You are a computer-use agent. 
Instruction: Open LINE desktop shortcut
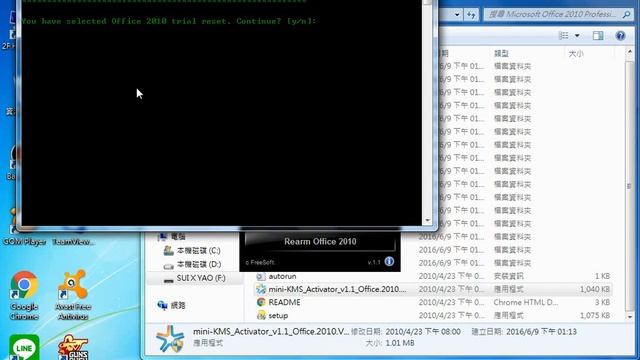click(x=24, y=347)
